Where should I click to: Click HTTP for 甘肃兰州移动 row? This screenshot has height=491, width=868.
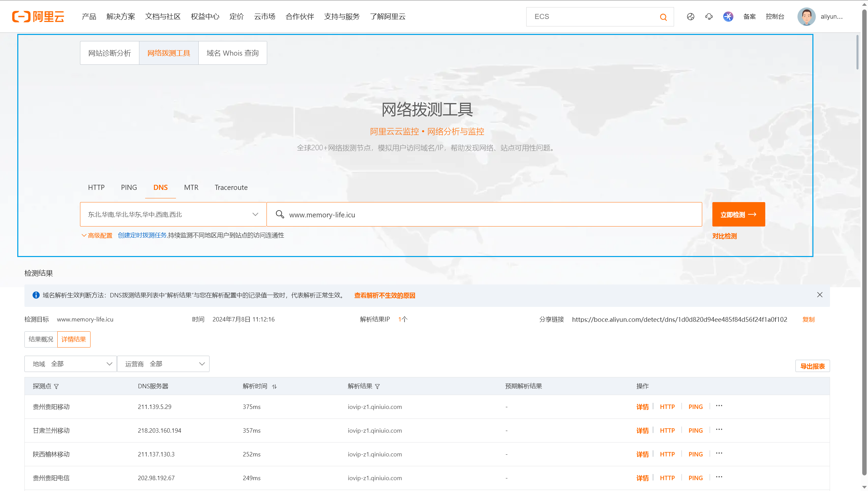667,431
